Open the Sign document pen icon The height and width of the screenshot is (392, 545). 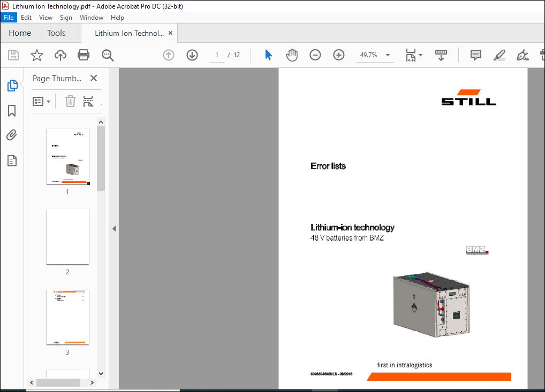tap(523, 55)
